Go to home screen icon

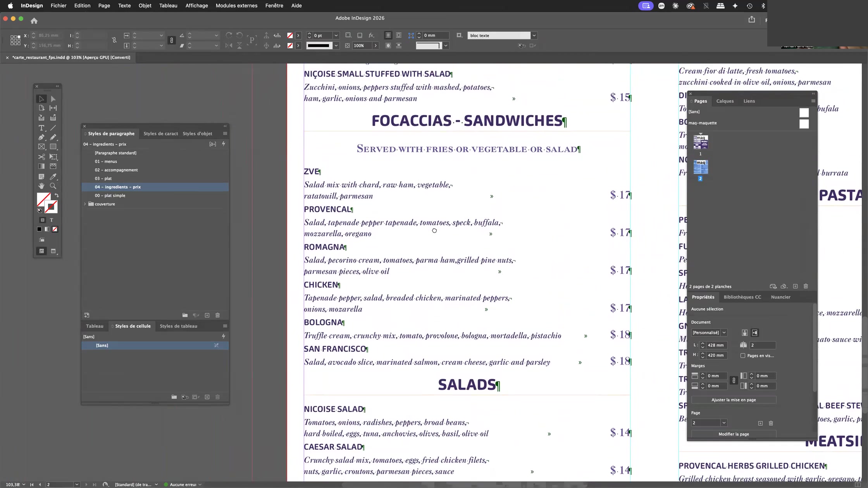tap(34, 21)
